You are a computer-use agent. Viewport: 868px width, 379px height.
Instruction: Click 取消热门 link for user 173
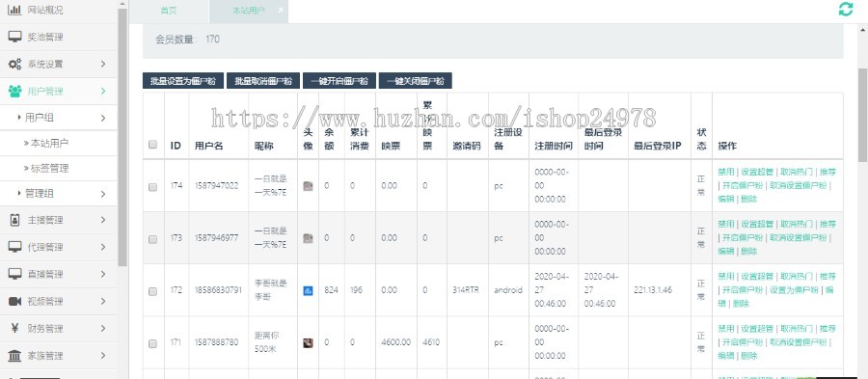point(797,224)
